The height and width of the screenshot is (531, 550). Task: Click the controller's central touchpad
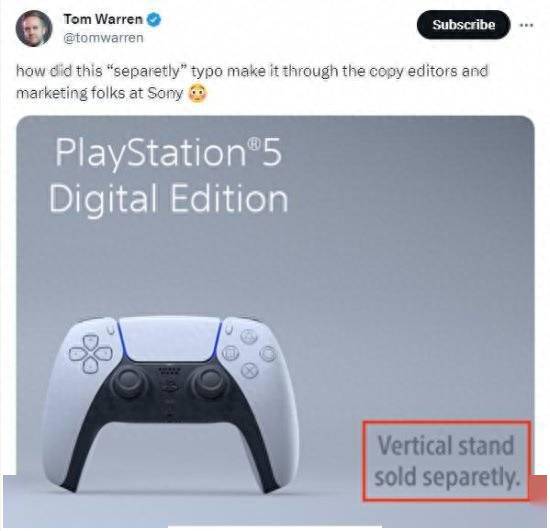[x=170, y=339]
